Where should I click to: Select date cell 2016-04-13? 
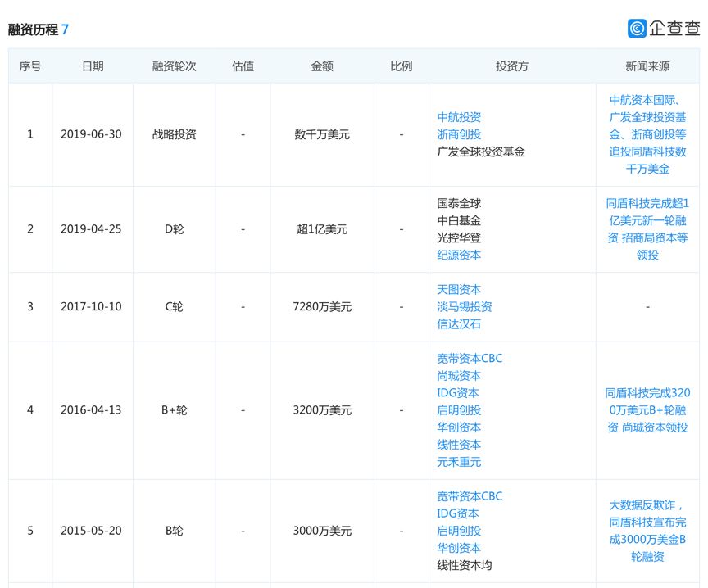[91, 410]
